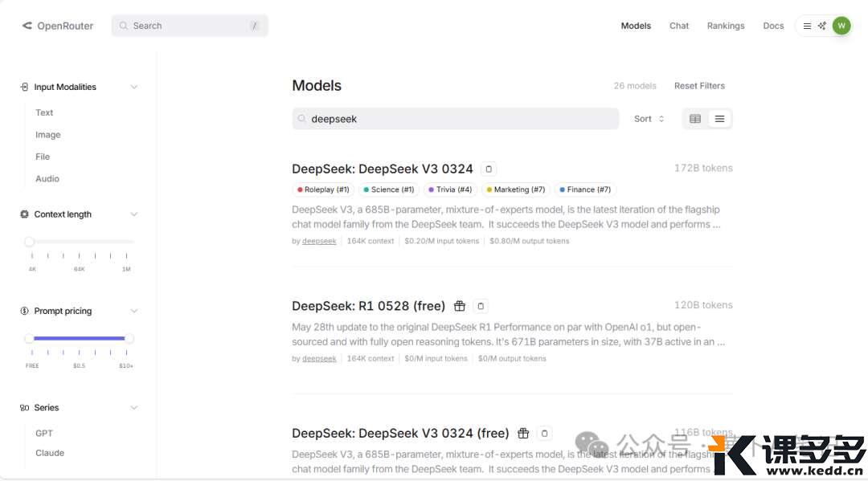This screenshot has height=481, width=868.
Task: Open DeepSeek: DeepSeek V3 0324 model page
Action: click(x=383, y=169)
